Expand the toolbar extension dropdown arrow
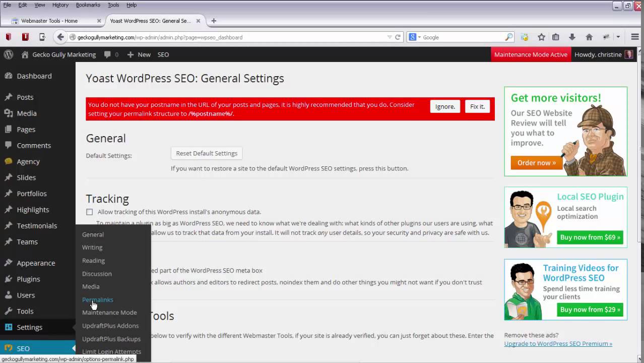The height and width of the screenshot is (363, 644). [x=618, y=37]
